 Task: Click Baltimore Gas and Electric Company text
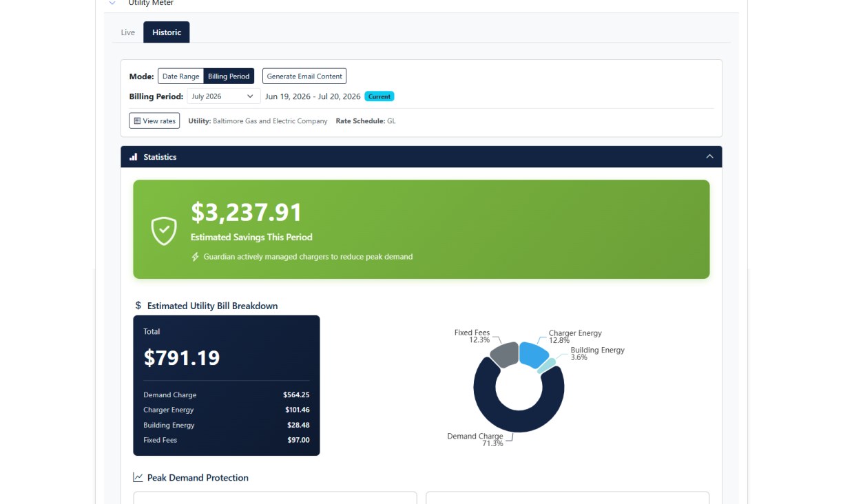(x=270, y=121)
